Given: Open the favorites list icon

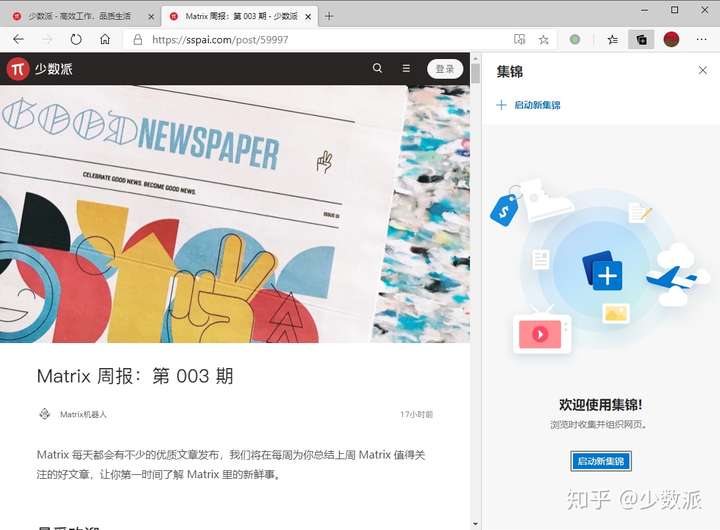Looking at the screenshot, I should tap(613, 40).
